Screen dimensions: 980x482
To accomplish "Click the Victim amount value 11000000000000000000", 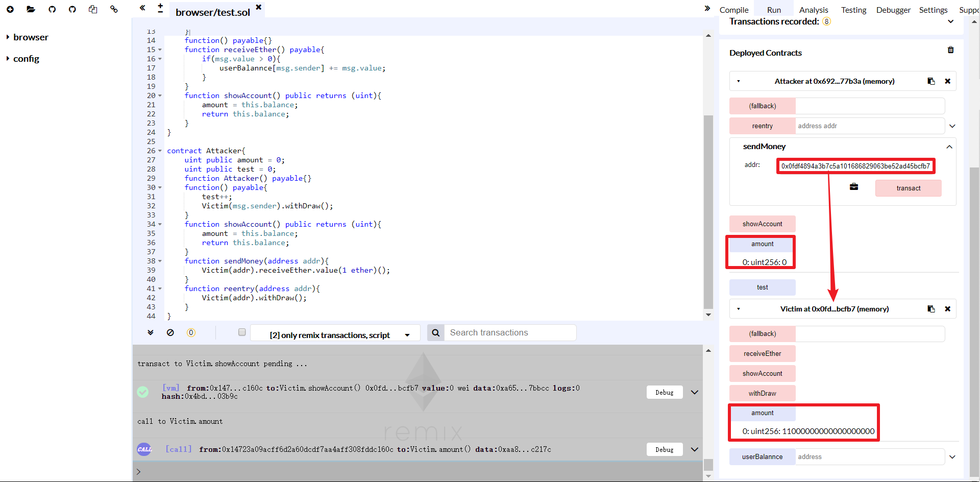I will coord(828,431).
